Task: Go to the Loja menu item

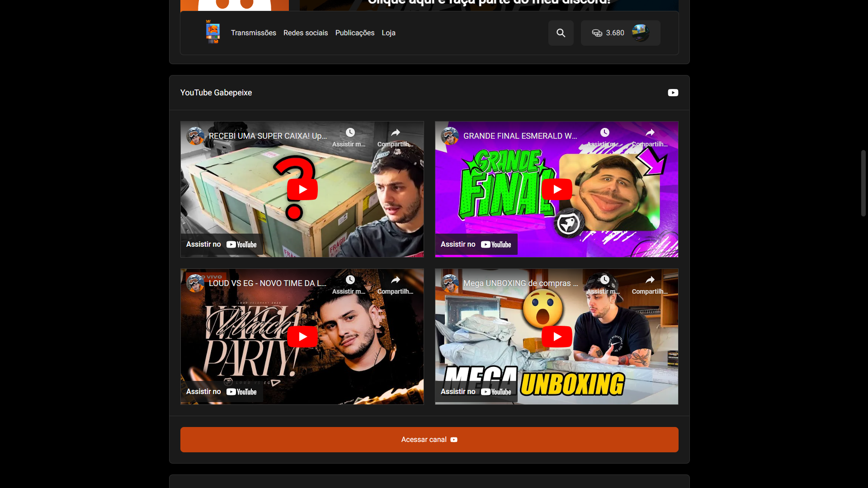Action: pos(388,33)
